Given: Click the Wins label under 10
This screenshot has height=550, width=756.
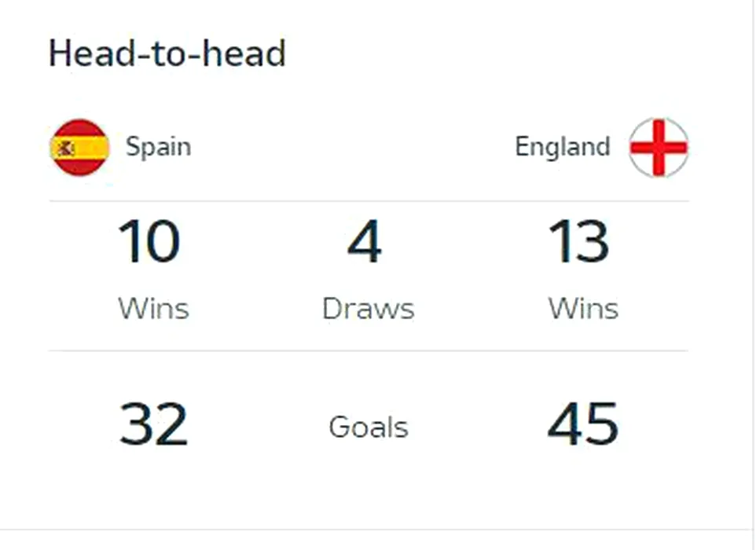Looking at the screenshot, I should click(x=153, y=309).
